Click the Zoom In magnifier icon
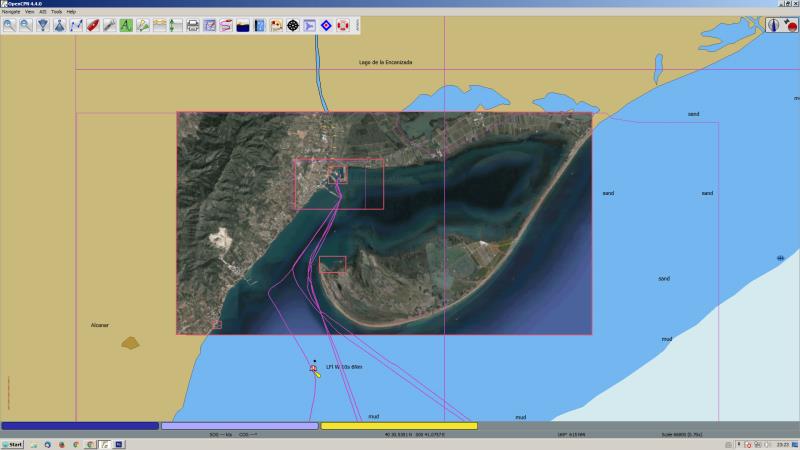 [x=9, y=25]
